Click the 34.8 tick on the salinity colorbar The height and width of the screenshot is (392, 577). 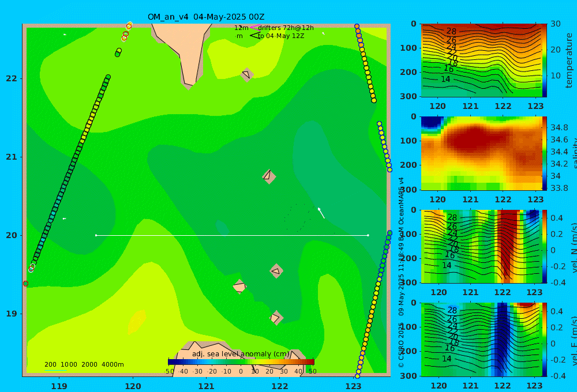[559, 127]
